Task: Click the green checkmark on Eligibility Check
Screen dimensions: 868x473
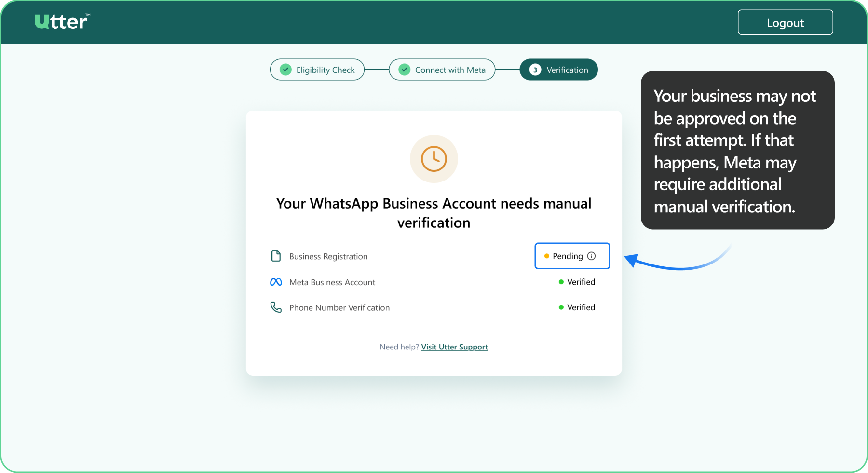Action: pos(286,70)
